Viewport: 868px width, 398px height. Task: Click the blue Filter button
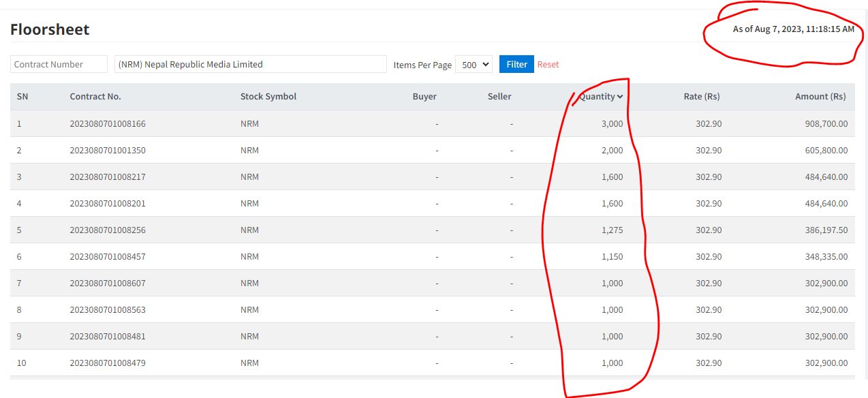(x=516, y=64)
